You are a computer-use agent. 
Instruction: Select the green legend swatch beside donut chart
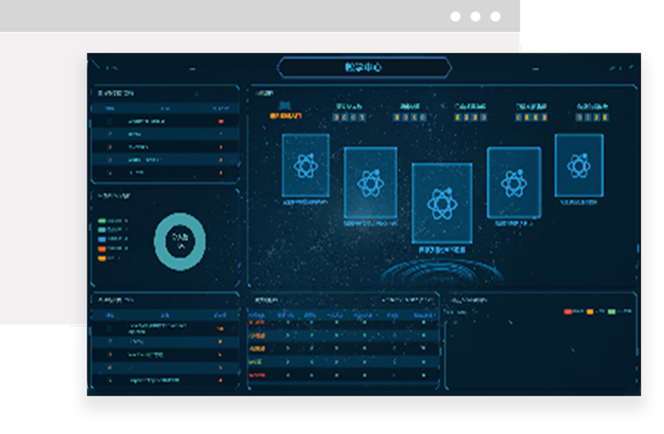coord(102,221)
